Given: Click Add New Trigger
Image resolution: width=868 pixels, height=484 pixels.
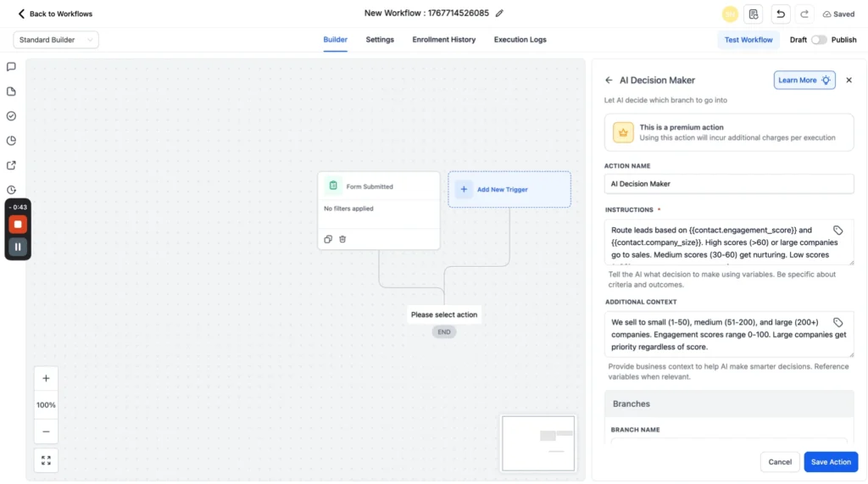Looking at the screenshot, I should tap(509, 189).
